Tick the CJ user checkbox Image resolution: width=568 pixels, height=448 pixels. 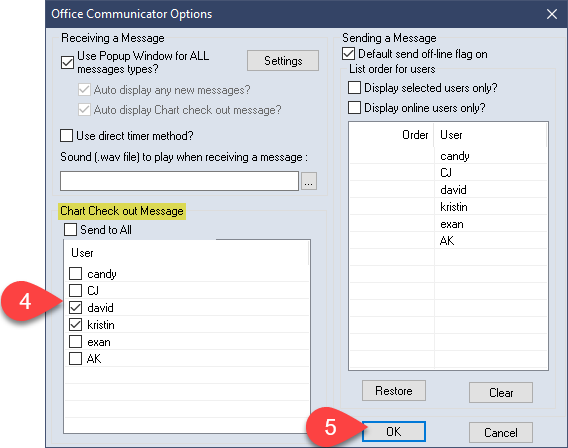click(x=75, y=290)
